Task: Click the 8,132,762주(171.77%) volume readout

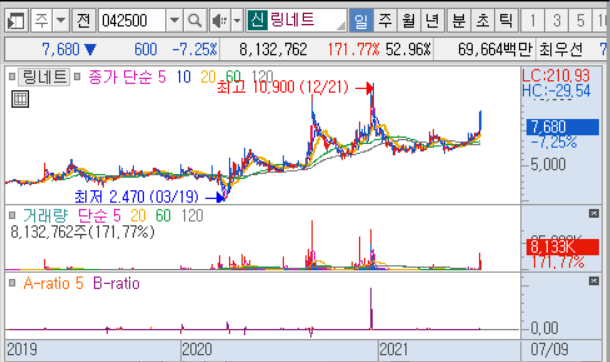Action: point(82,232)
